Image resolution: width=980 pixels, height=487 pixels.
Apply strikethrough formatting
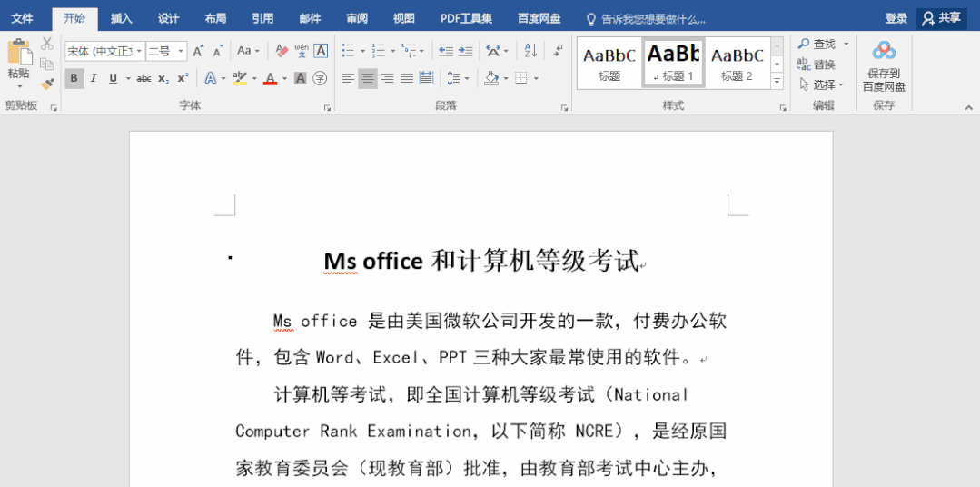[144, 78]
